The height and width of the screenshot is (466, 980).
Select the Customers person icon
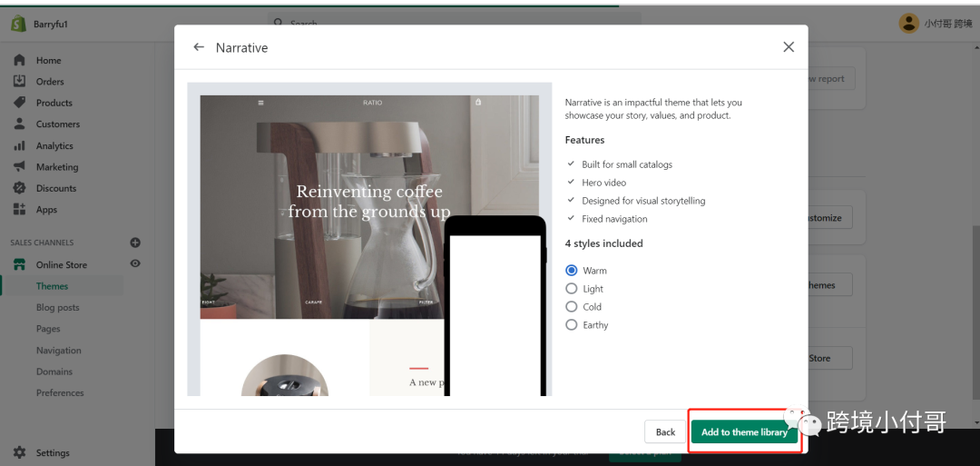point(19,124)
